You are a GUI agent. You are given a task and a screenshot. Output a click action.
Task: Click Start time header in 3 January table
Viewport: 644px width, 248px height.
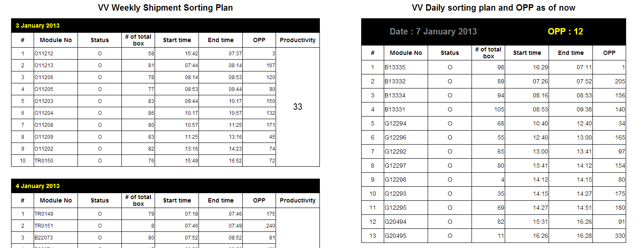(x=177, y=40)
